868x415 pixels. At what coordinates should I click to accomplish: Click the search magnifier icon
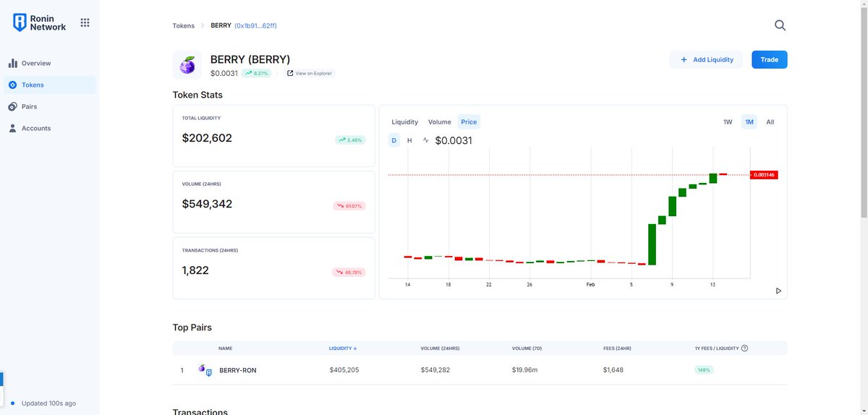point(780,25)
